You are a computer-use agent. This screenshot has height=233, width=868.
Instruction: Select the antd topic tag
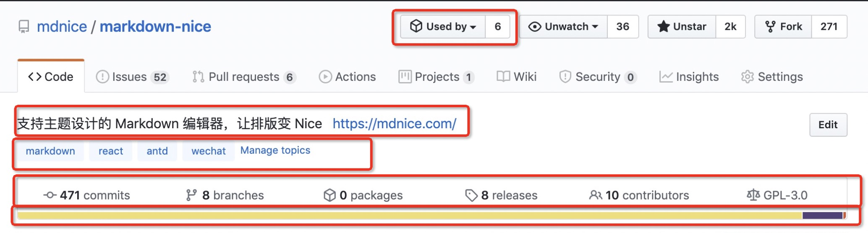(157, 151)
